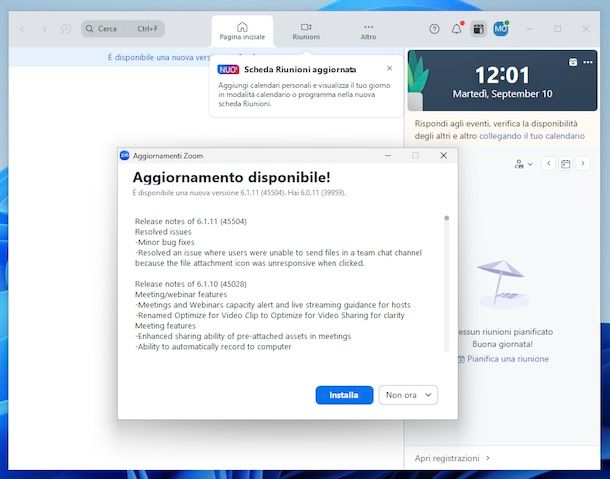This screenshot has height=479, width=610.
Task: Click the Martedì, September 10 date
Action: click(x=502, y=94)
